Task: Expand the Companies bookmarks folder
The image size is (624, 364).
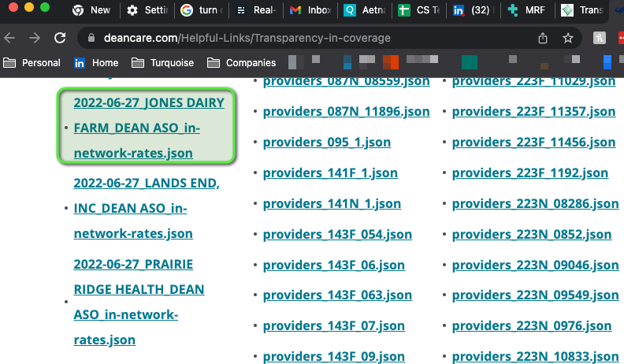Action: click(242, 63)
